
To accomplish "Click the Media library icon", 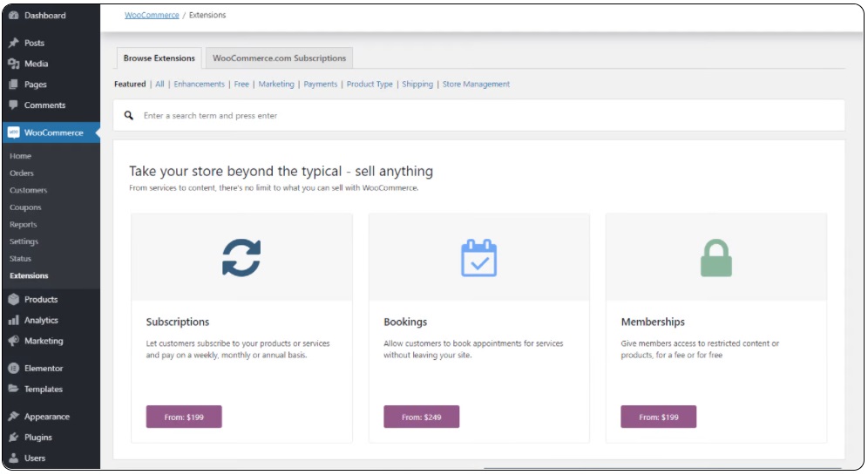I will [14, 64].
